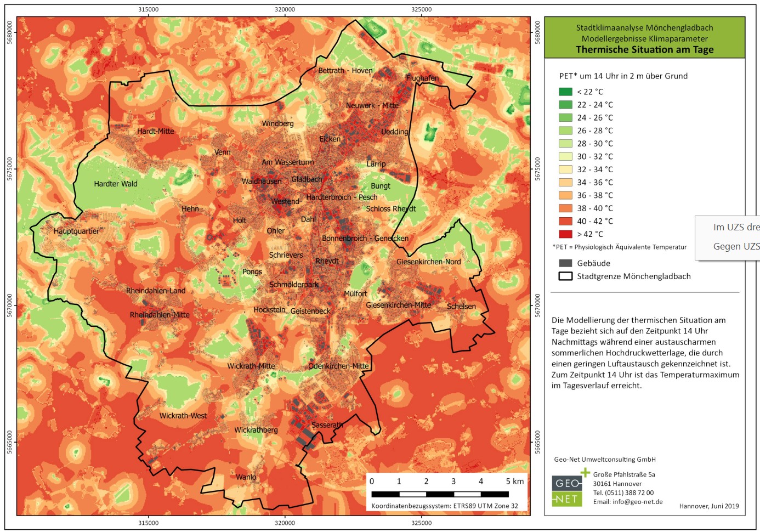This screenshot has width=760, height=532.
Task: Click the GEO-NET company logo
Action: 567,491
